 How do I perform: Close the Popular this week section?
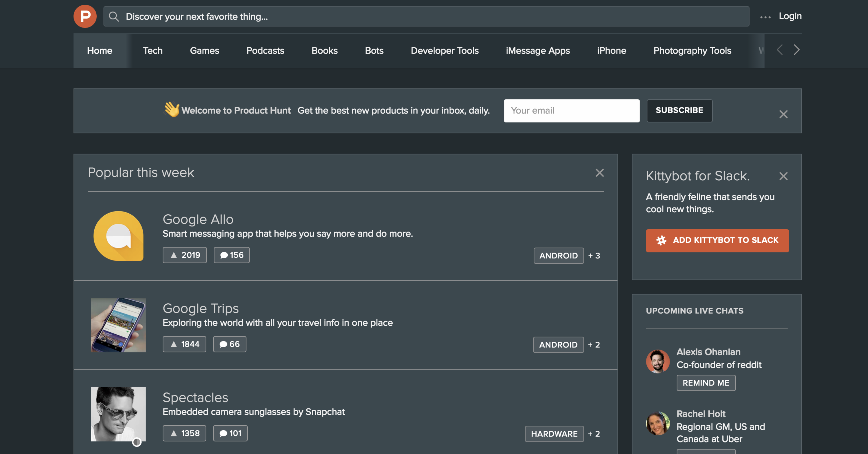click(x=599, y=173)
